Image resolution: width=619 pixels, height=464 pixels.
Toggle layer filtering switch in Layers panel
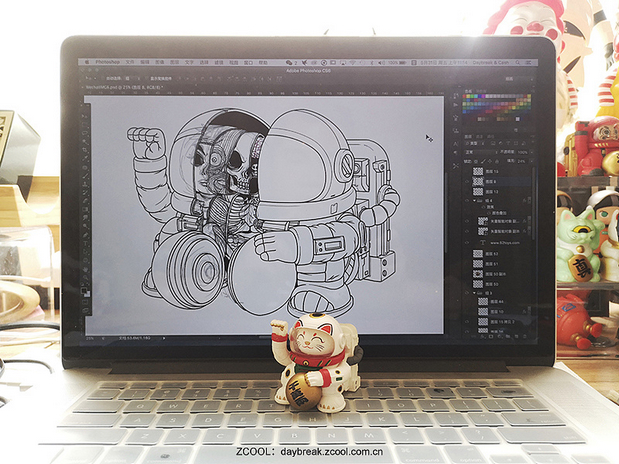click(531, 143)
